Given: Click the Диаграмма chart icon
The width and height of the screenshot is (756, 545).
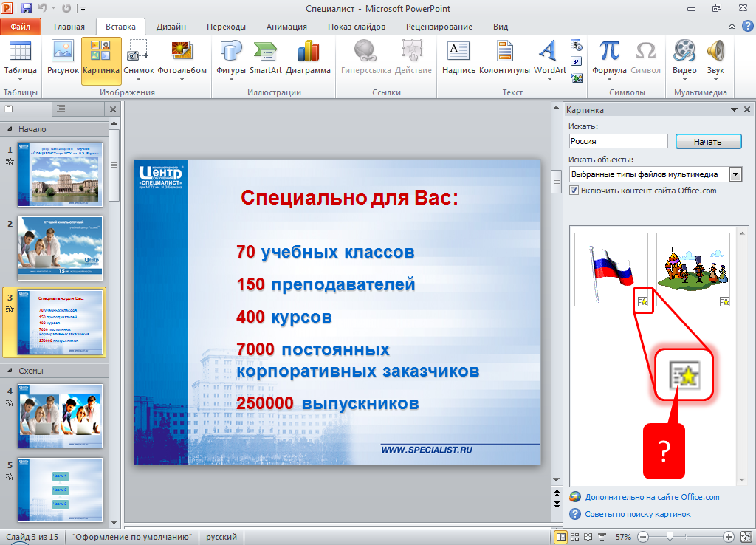Looking at the screenshot, I should point(308,58).
